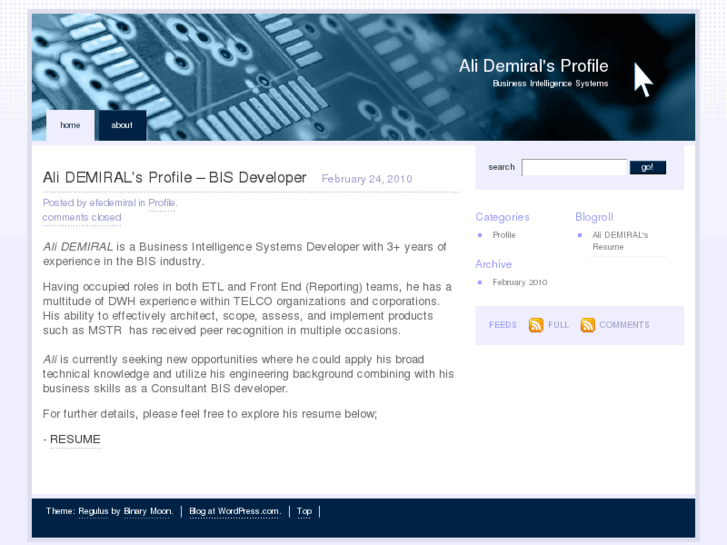This screenshot has height=545, width=727.
Task: Click the FULL feed RSS icon
Action: pos(536,325)
